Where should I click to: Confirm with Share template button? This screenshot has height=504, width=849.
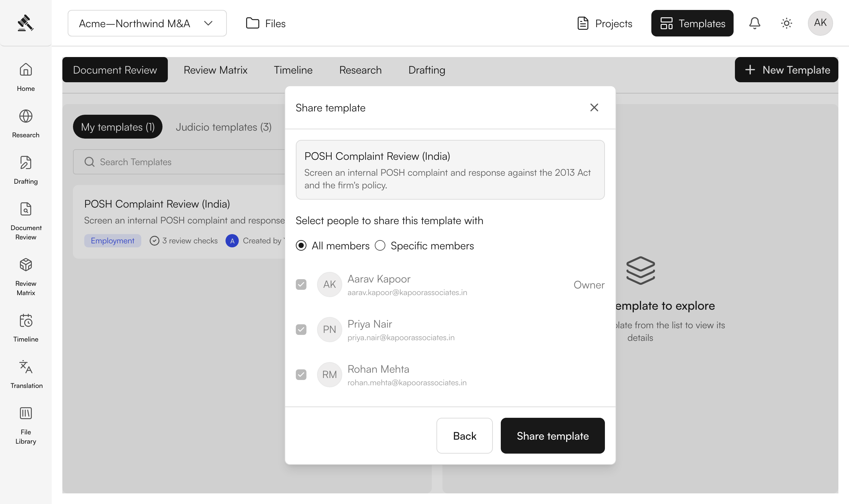click(553, 436)
